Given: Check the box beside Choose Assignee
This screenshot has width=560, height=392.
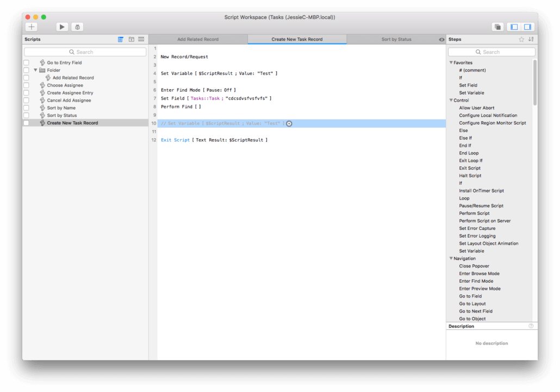Looking at the screenshot, I should pos(27,85).
